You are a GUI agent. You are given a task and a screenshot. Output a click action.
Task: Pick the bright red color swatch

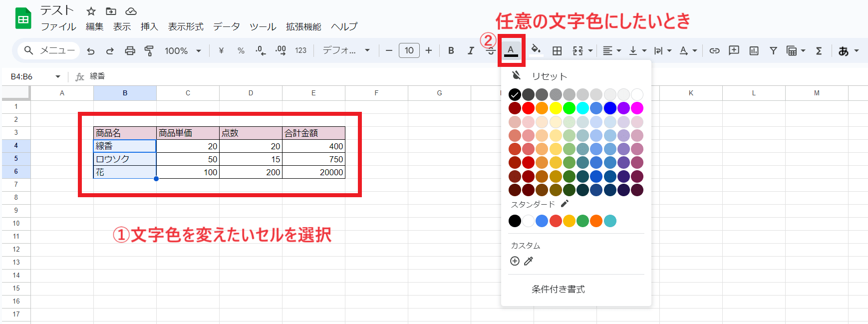[528, 108]
